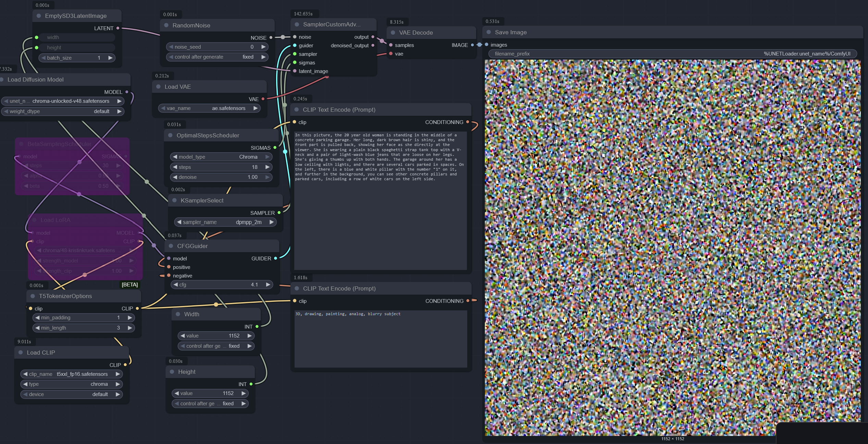Increase steps value with right arrow
Viewport: 868px width, 444px height.
pos(267,167)
